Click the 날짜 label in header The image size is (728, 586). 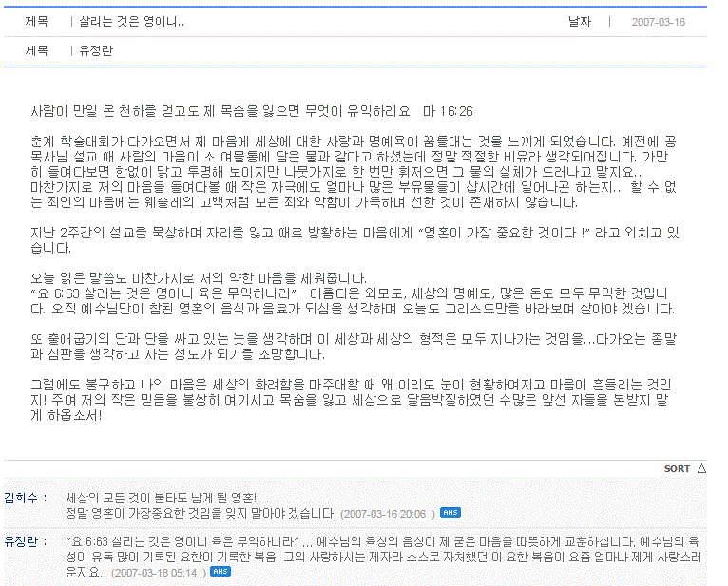coord(580,22)
